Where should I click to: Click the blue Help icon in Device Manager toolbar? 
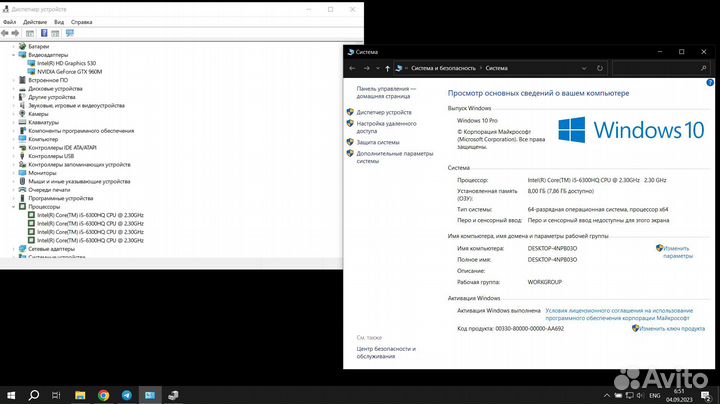click(44, 33)
